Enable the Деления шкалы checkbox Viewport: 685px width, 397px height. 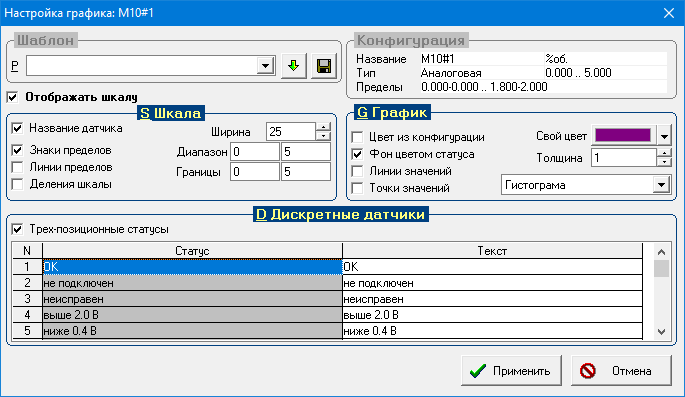17,184
